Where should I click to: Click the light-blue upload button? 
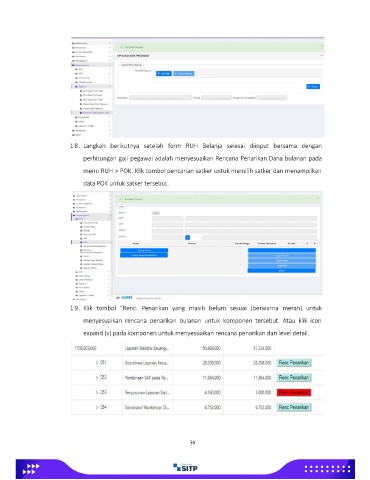(184, 73)
